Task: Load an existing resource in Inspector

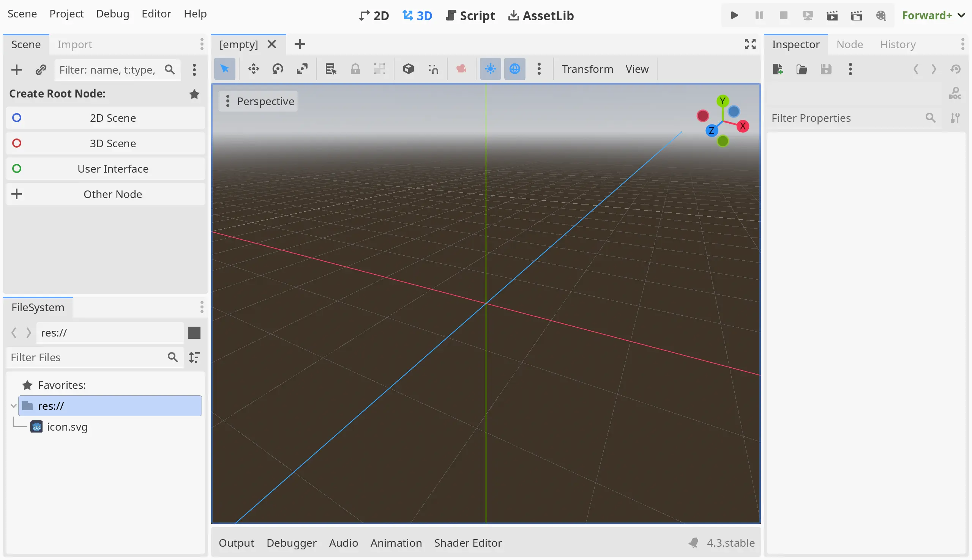Action: pyautogui.click(x=802, y=69)
